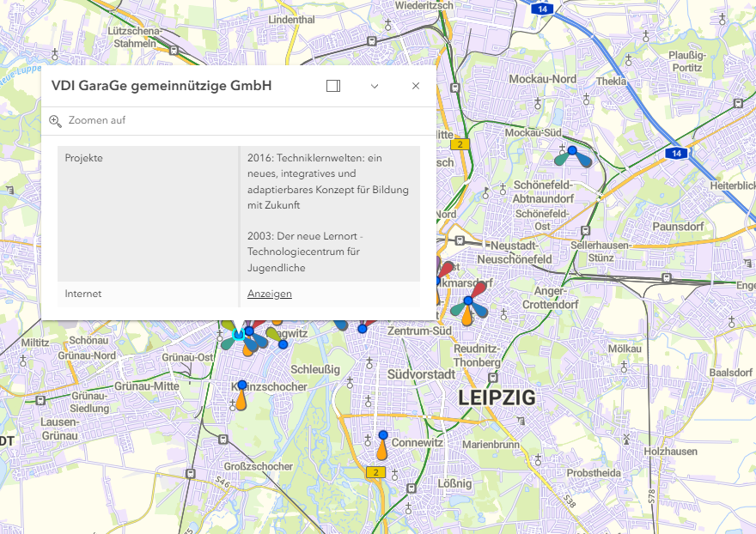Viewport: 756px width, 534px height.
Task: Dock the VDI GaraGe popup panel
Action: click(333, 86)
